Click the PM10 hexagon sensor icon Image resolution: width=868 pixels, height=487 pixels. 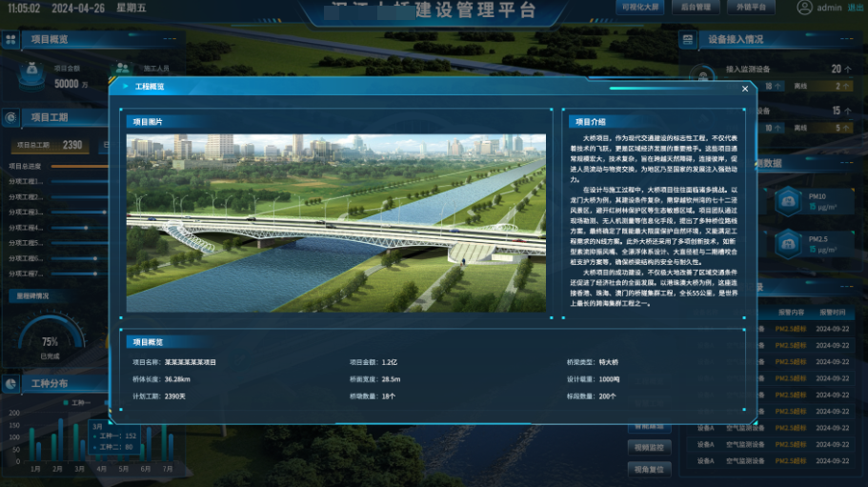[x=787, y=200]
